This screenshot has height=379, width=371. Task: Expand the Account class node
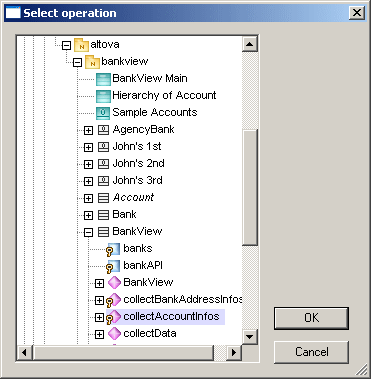[x=88, y=198]
